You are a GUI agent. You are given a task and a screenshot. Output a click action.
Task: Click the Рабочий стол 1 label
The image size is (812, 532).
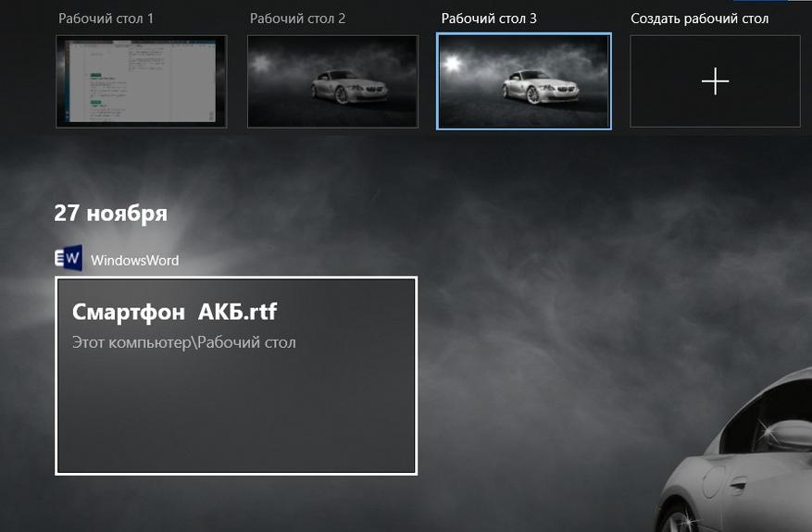106,19
